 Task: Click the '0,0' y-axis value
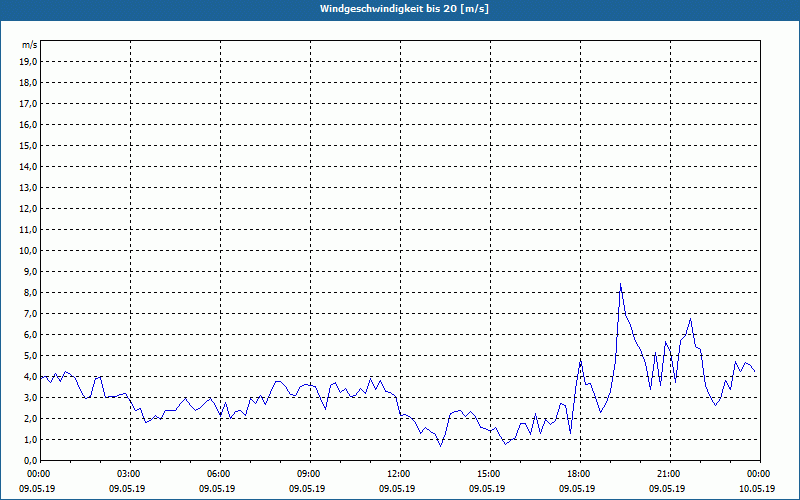click(x=30, y=461)
